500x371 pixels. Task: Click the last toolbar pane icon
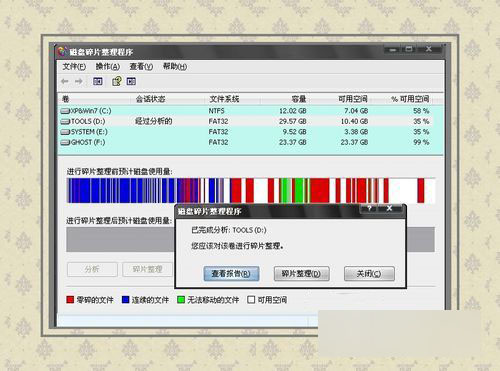(131, 81)
